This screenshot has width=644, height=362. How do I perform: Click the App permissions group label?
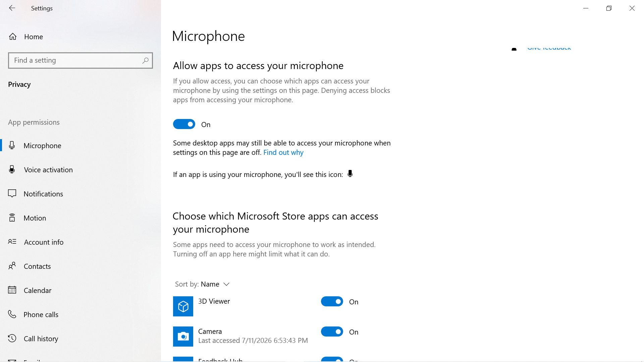(x=34, y=122)
